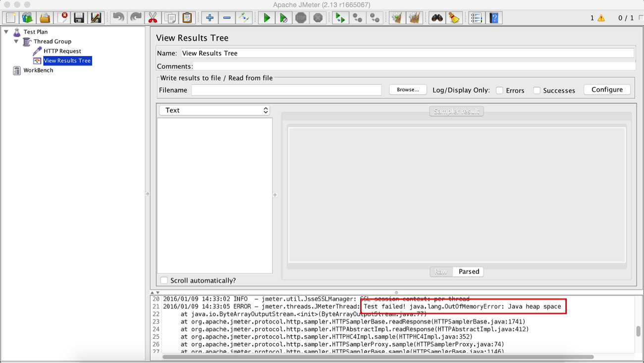Click the Search binoculars icon
The image size is (644, 363).
tap(437, 18)
